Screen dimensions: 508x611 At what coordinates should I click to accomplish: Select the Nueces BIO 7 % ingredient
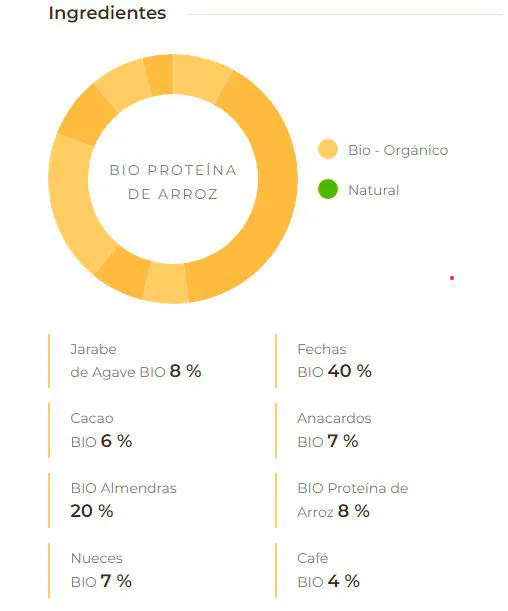pos(101,570)
